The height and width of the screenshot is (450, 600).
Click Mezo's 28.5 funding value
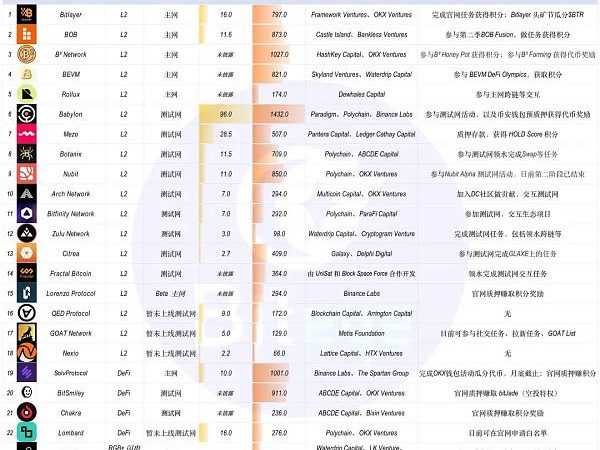pyautogui.click(x=226, y=134)
